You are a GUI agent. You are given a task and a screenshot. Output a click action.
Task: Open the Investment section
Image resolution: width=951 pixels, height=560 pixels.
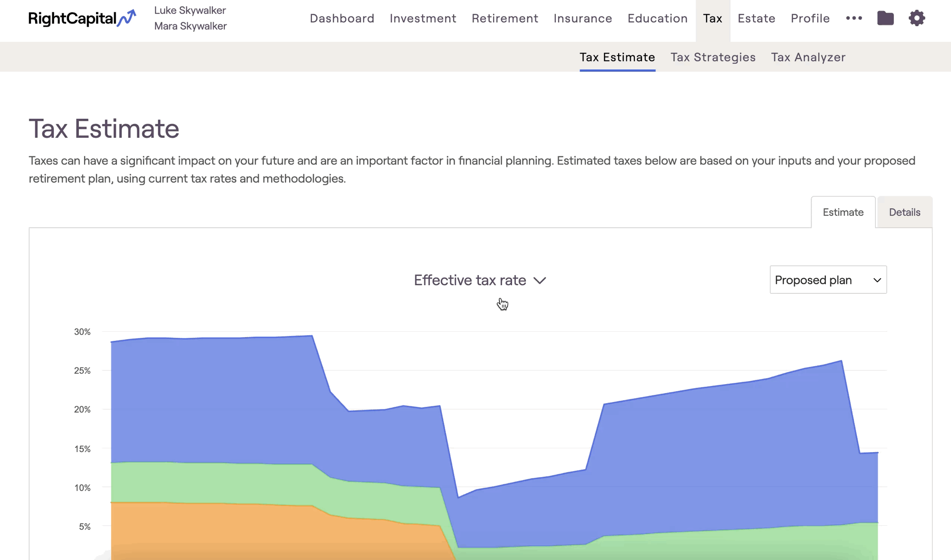tap(423, 18)
